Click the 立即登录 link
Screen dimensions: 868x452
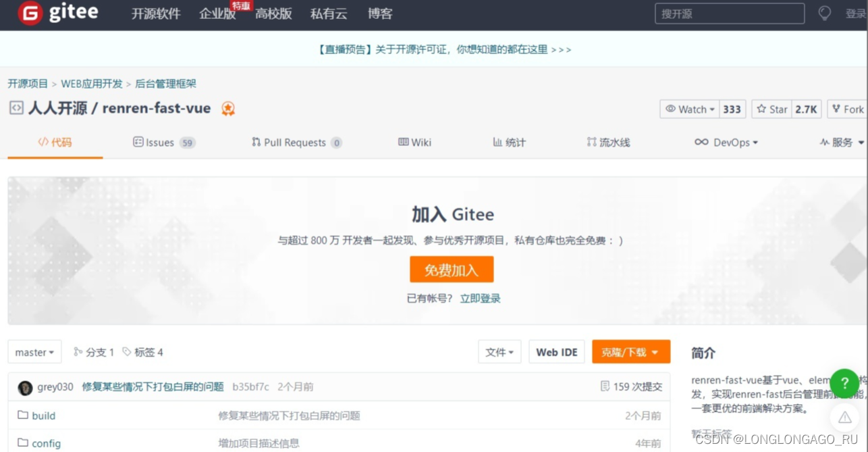[x=481, y=299]
